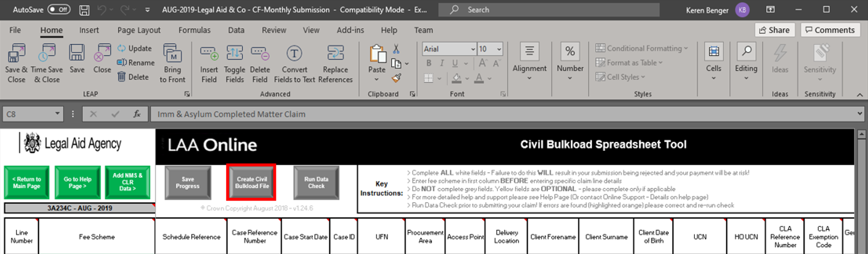The image size is (868, 254).
Task: Open the Page Layout tab
Action: coord(139,30)
